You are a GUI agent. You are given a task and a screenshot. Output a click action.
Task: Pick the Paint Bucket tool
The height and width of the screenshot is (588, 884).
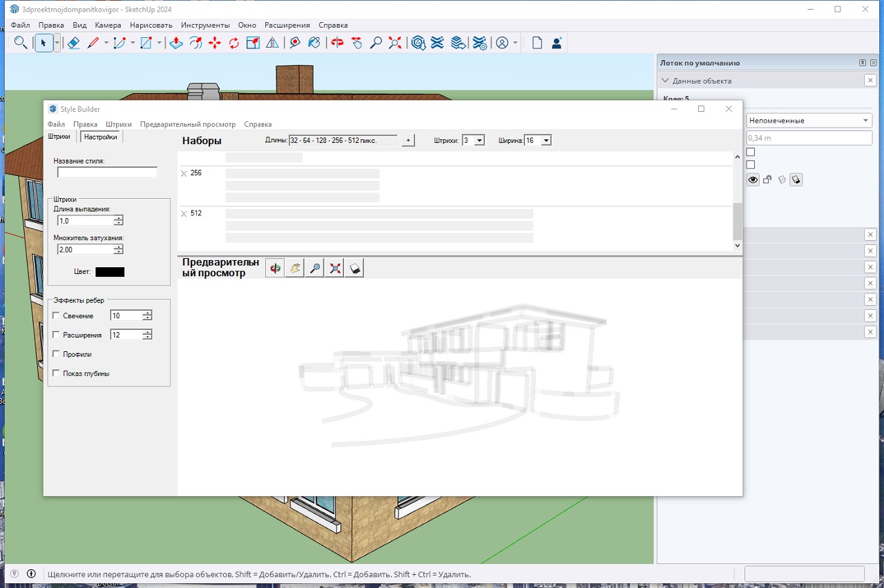tap(314, 43)
